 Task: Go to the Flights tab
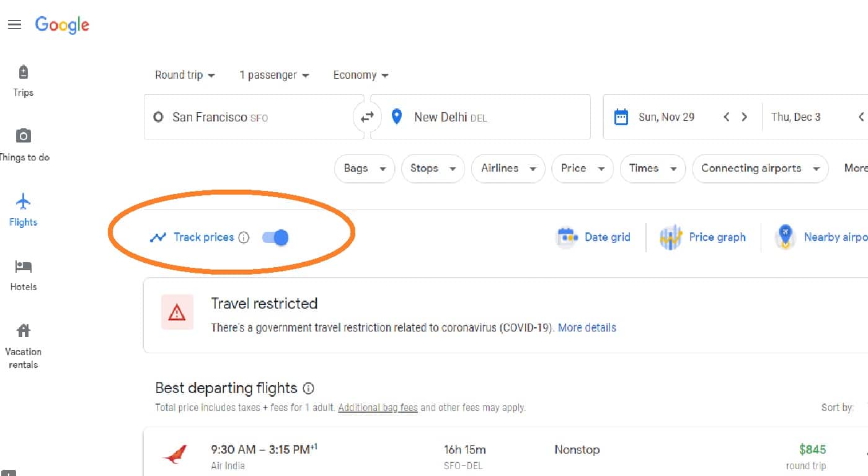coord(24,210)
